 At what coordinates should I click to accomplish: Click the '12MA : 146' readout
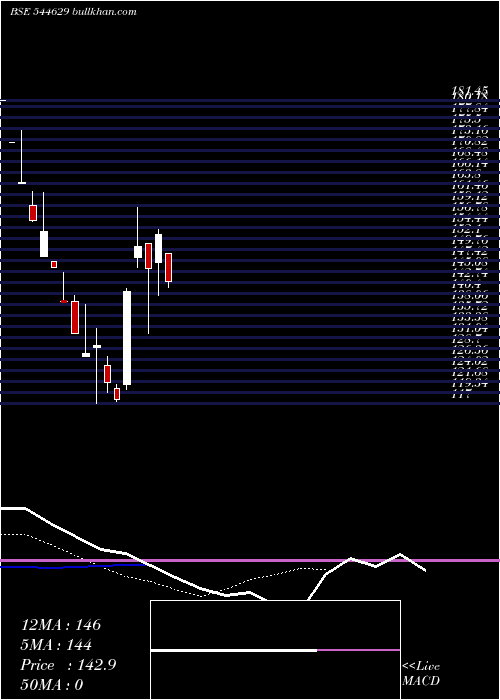tap(61, 625)
